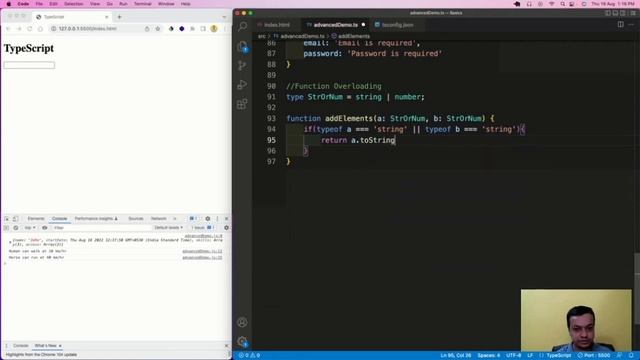This screenshot has width=640, height=360.
Task: Switch to the Elements DevTools tab
Action: (x=36, y=219)
